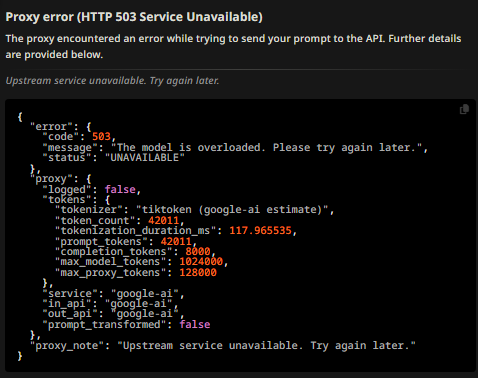Click the paragraph 'The proxy encountered an error'
This screenshot has height=378, width=478.
[233, 46]
